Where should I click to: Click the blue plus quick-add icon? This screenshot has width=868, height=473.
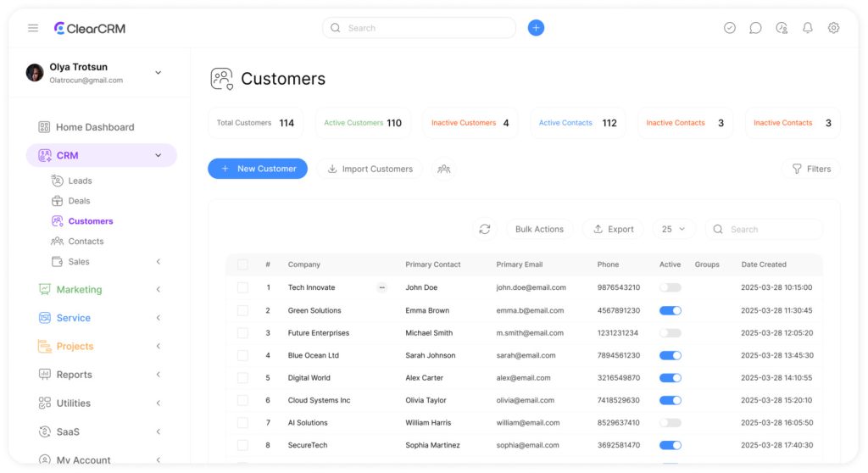[x=536, y=28]
